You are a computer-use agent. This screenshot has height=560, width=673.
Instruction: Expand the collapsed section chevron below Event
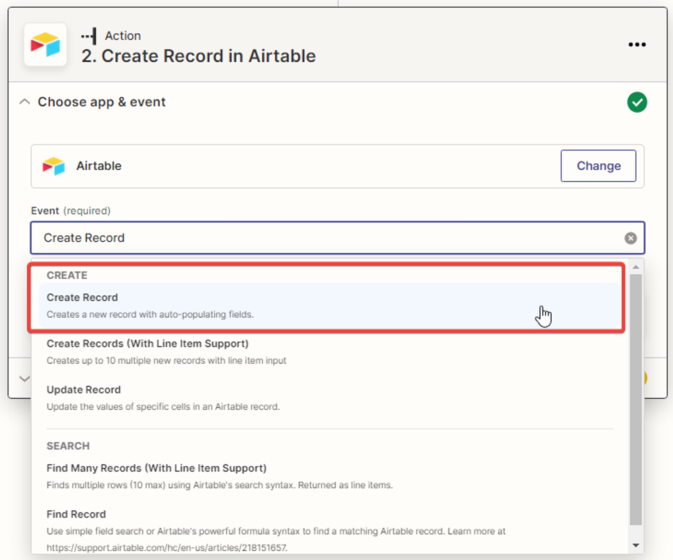click(x=25, y=379)
